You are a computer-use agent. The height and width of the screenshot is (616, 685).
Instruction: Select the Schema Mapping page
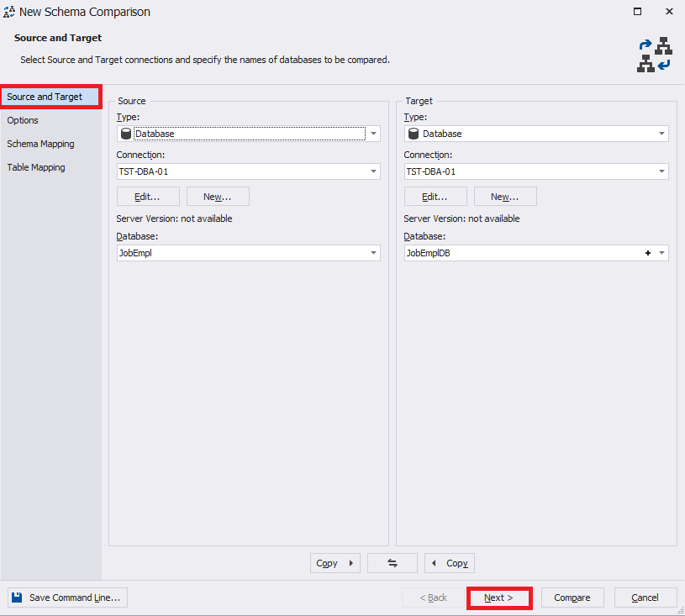click(40, 144)
